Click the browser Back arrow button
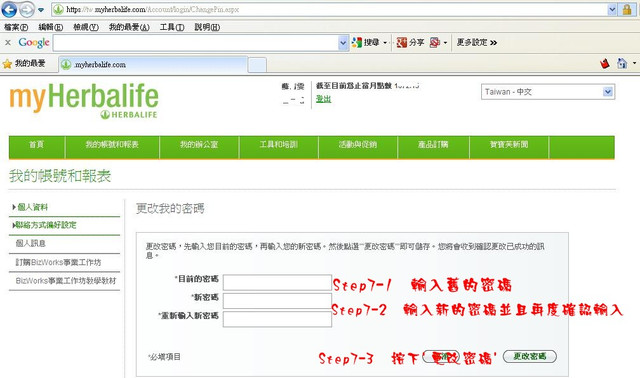Viewport: 640px width, 378px height. click(9, 9)
